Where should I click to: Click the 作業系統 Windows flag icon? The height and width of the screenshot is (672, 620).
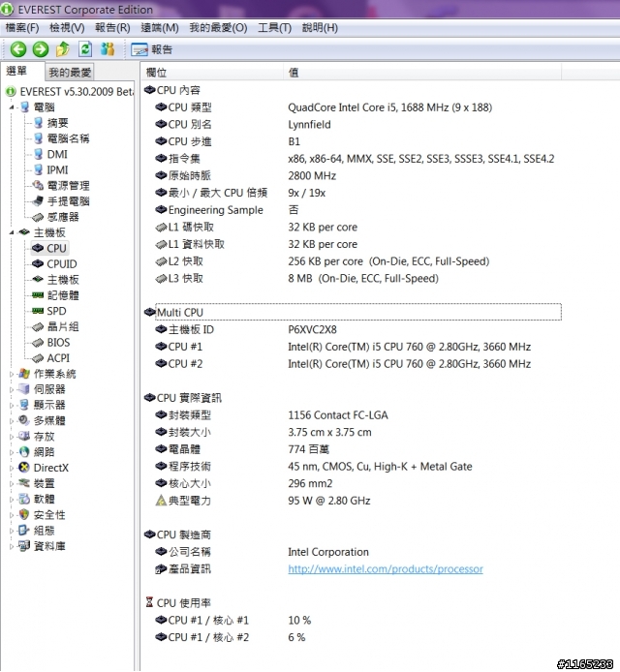pos(24,374)
